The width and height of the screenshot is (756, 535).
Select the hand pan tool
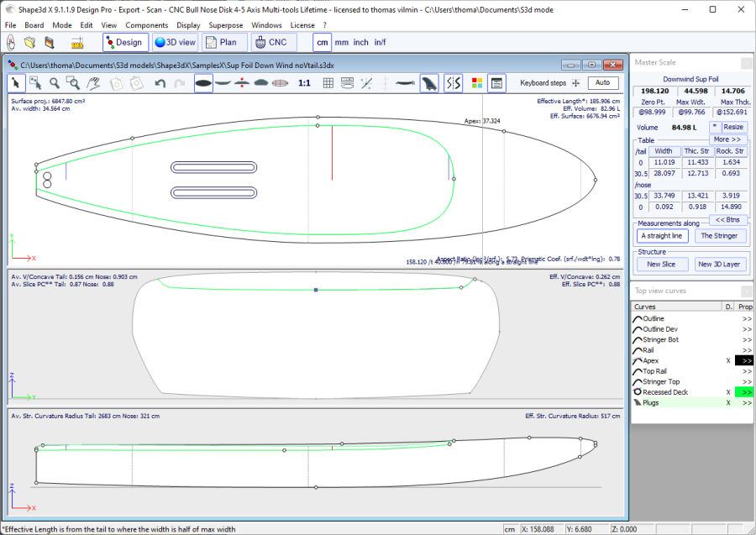(x=94, y=83)
